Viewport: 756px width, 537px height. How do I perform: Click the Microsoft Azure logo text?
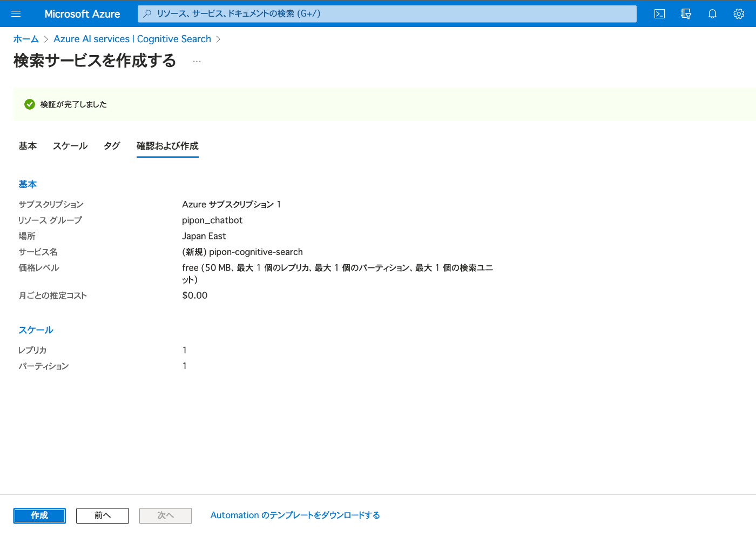tap(82, 14)
